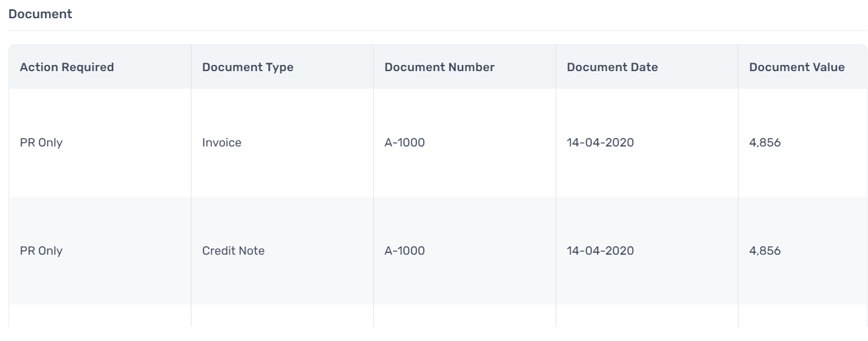Select value 4,856 in Credit Note row

coord(765,251)
